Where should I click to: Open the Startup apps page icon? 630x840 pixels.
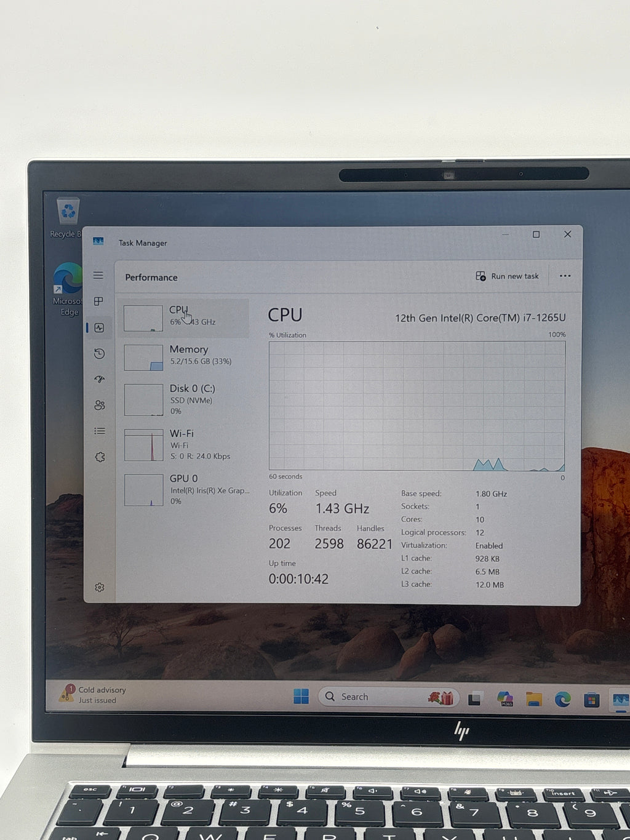pyautogui.click(x=99, y=379)
